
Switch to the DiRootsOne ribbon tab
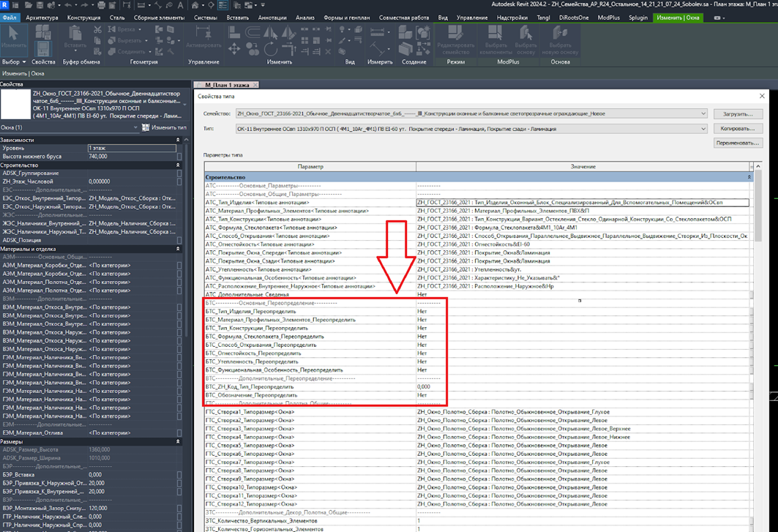point(574,18)
